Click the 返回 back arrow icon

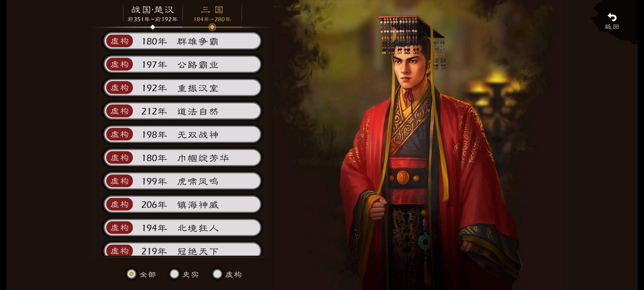tap(612, 17)
